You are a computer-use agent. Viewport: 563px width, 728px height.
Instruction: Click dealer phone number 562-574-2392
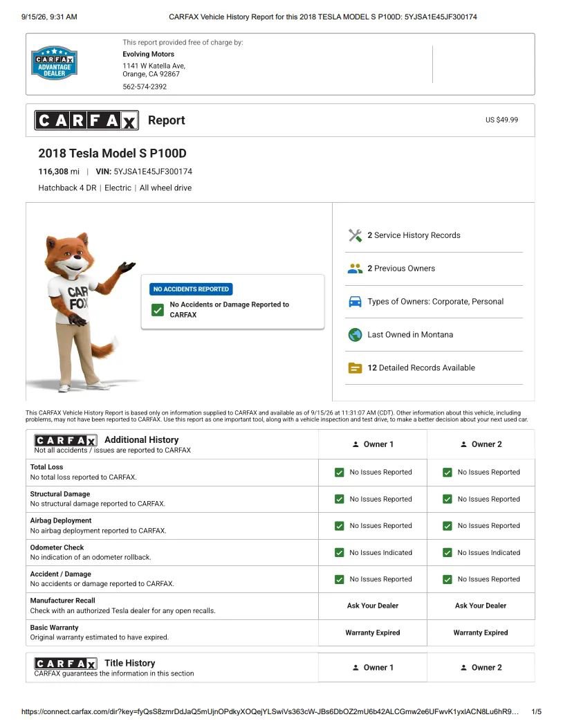145,87
